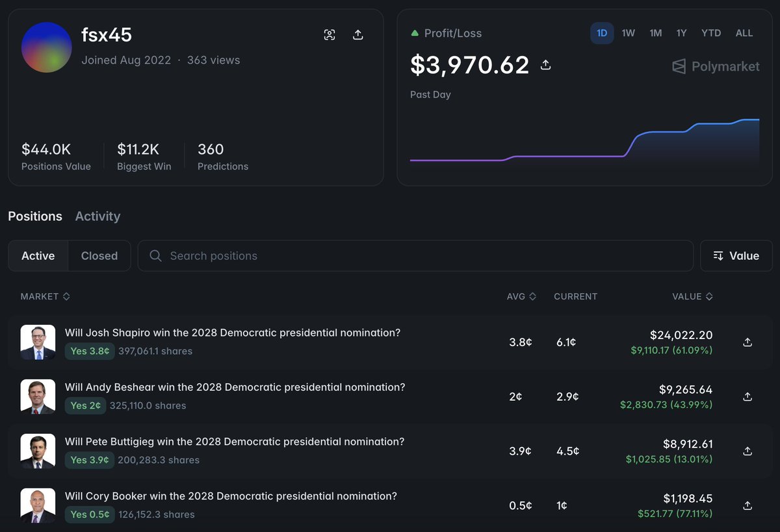
Task: Select the 1M time range
Action: tap(655, 33)
